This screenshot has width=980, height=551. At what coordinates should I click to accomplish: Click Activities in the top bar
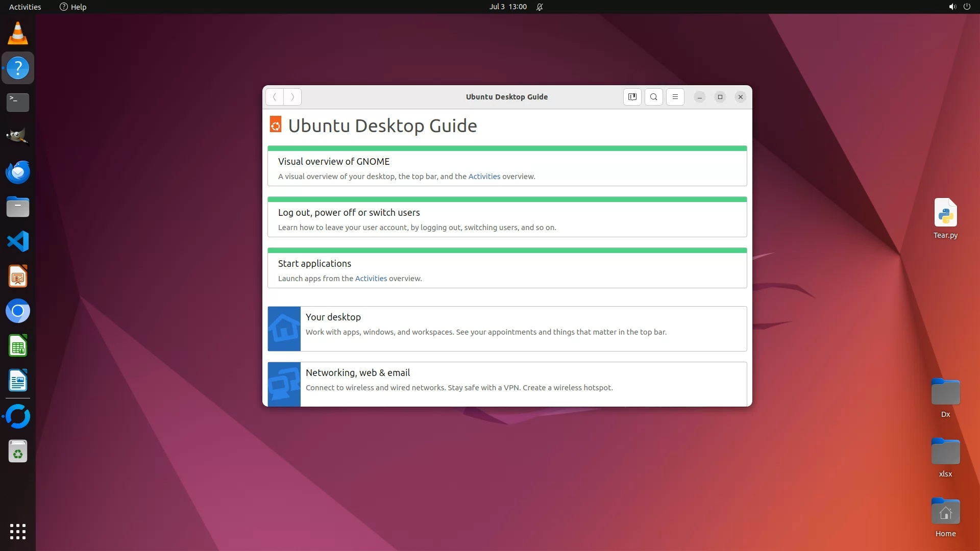tap(25, 7)
